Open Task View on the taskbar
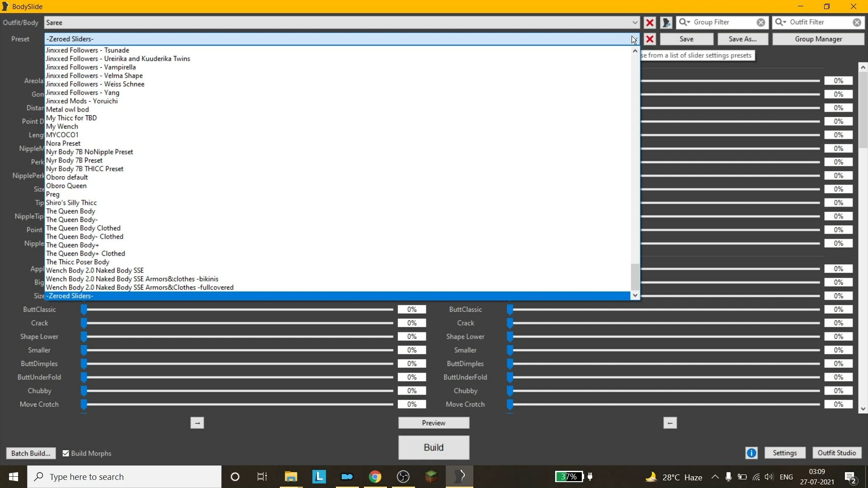868x488 pixels. pos(262,477)
